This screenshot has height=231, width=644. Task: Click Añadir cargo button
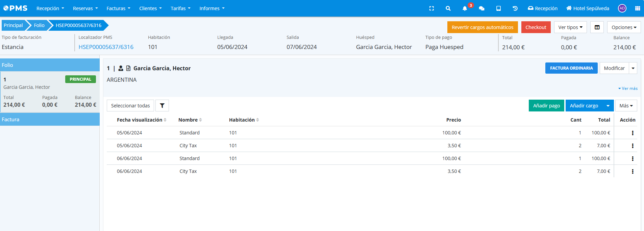click(x=584, y=106)
